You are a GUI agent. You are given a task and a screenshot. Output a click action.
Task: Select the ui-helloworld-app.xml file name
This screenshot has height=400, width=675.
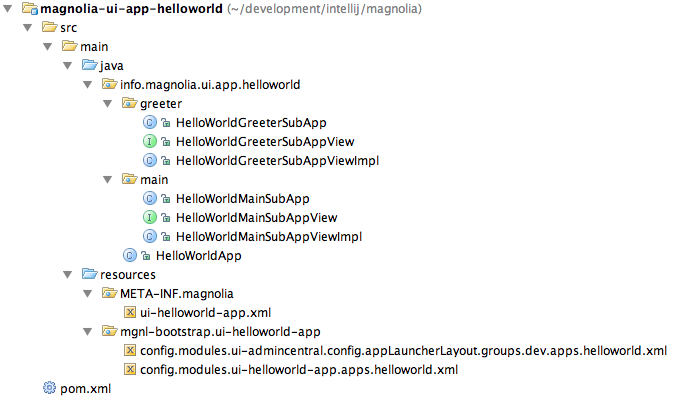tap(205, 313)
